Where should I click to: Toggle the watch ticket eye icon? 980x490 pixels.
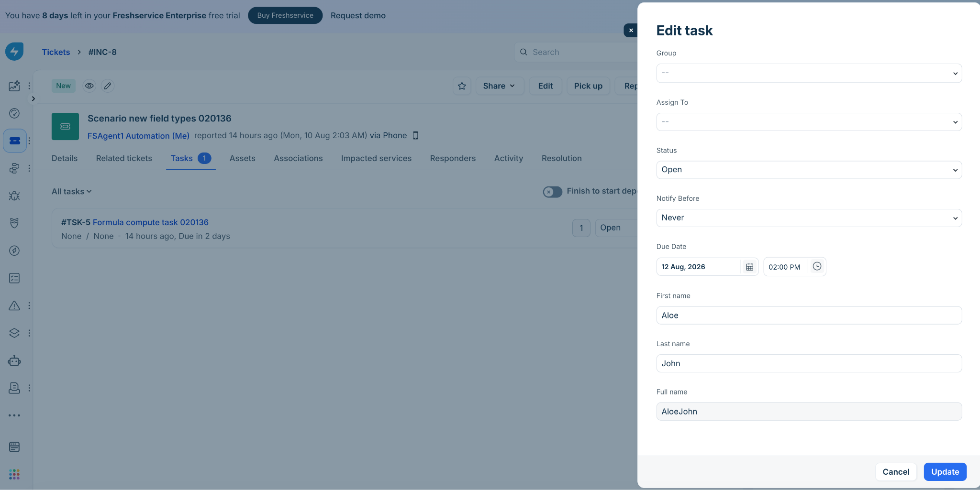point(89,86)
